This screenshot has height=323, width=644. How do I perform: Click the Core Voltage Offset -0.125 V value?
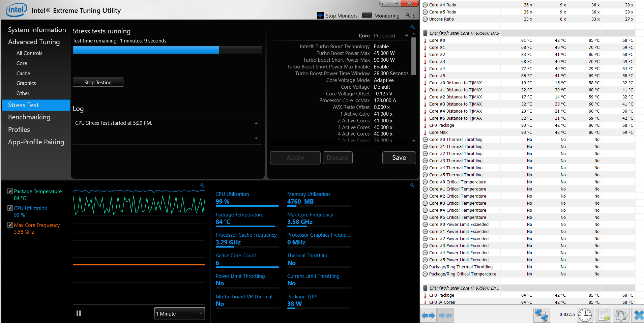[x=383, y=94]
